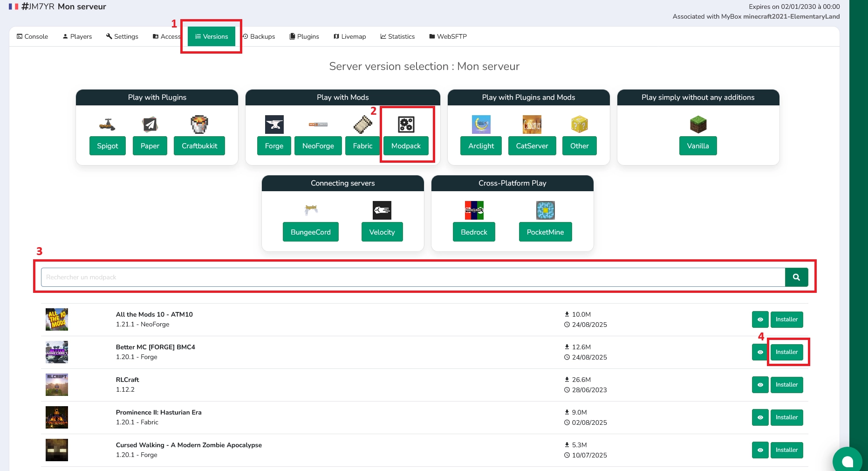Select the Fabric button
The width and height of the screenshot is (868, 471).
362,146
